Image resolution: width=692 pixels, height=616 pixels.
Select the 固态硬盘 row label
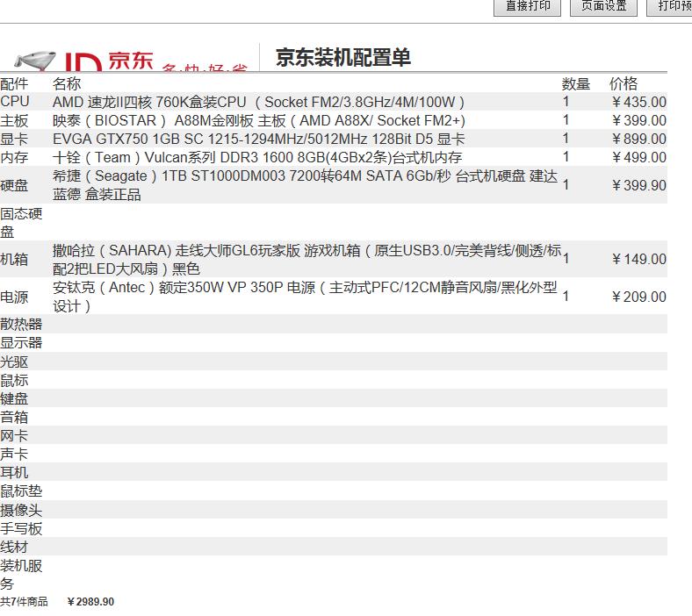21,223
